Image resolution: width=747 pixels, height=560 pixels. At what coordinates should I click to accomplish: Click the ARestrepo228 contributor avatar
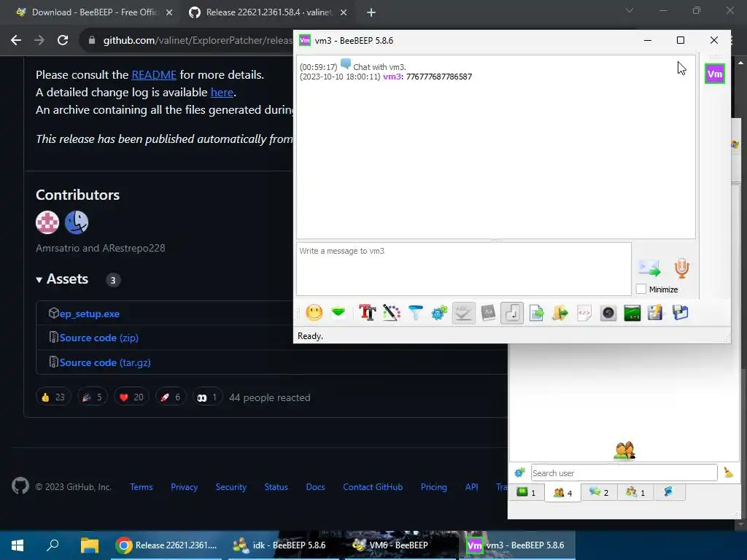click(76, 222)
